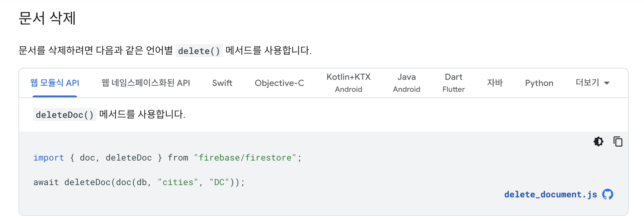
Task: Select the 자바 tab
Action: [x=495, y=83]
